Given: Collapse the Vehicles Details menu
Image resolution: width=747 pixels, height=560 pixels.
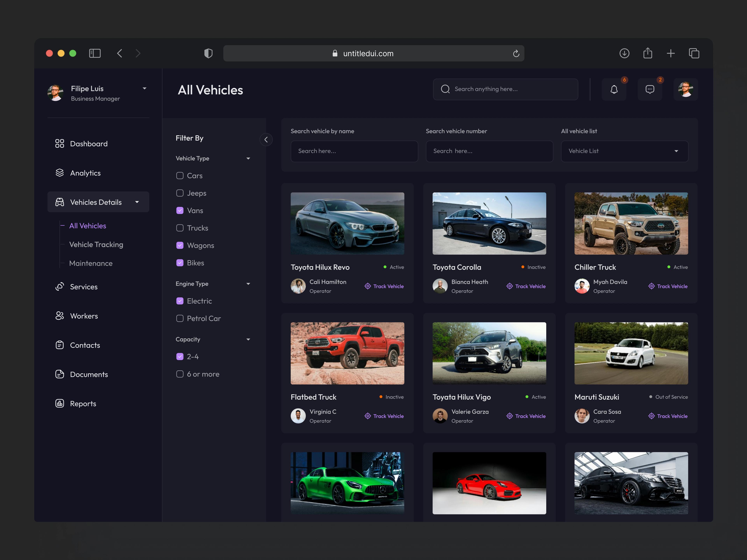Looking at the screenshot, I should 137,202.
